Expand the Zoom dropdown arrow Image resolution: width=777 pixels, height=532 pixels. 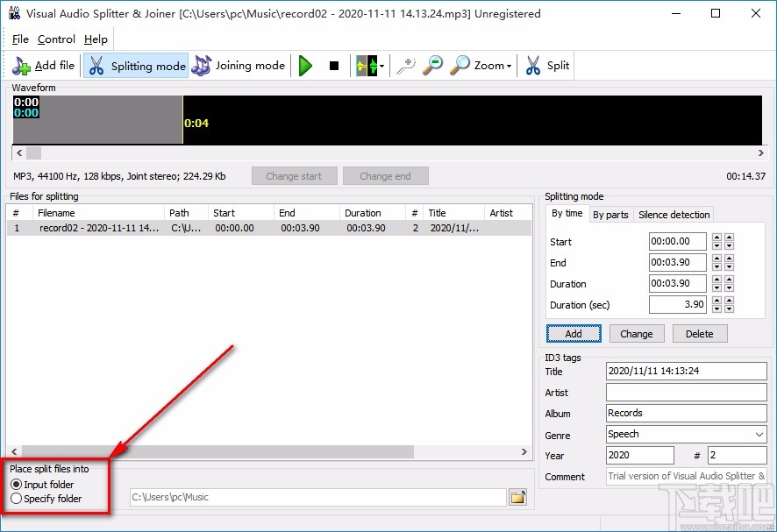509,66
